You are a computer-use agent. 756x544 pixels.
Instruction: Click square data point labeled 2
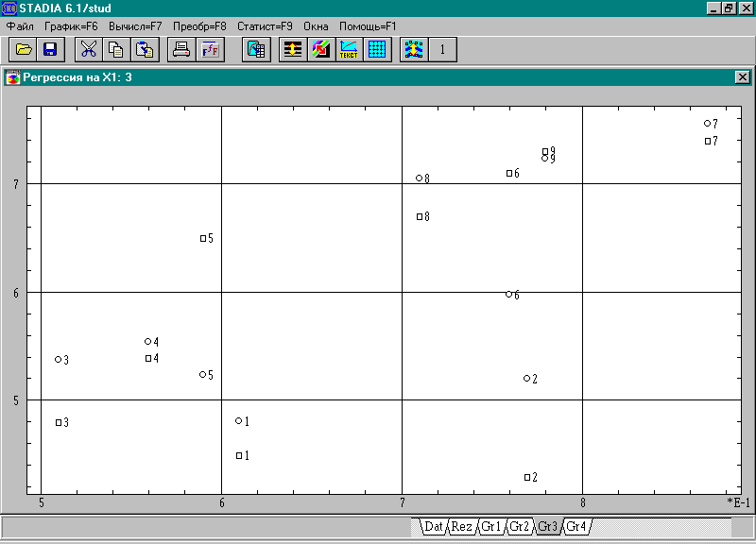click(527, 477)
